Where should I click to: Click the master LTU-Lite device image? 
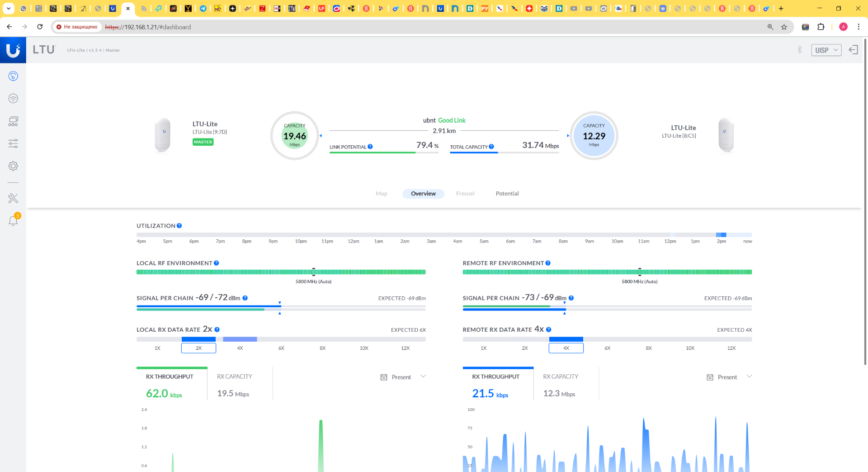(163, 135)
